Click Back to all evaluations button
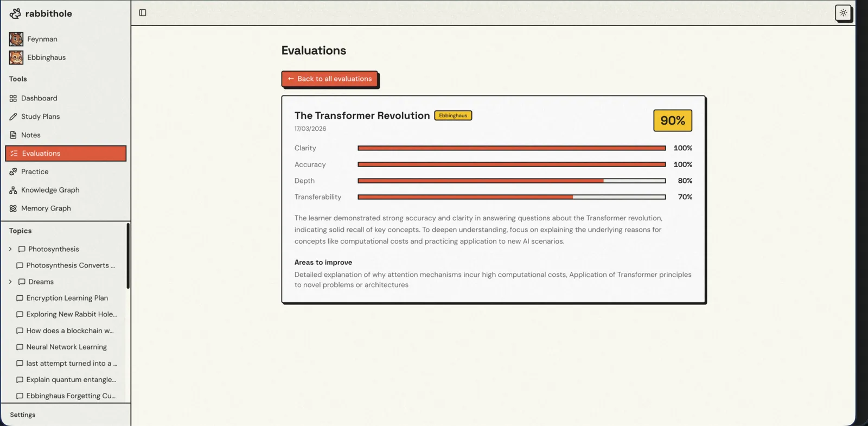Viewport: 868px width, 426px height. click(x=329, y=79)
